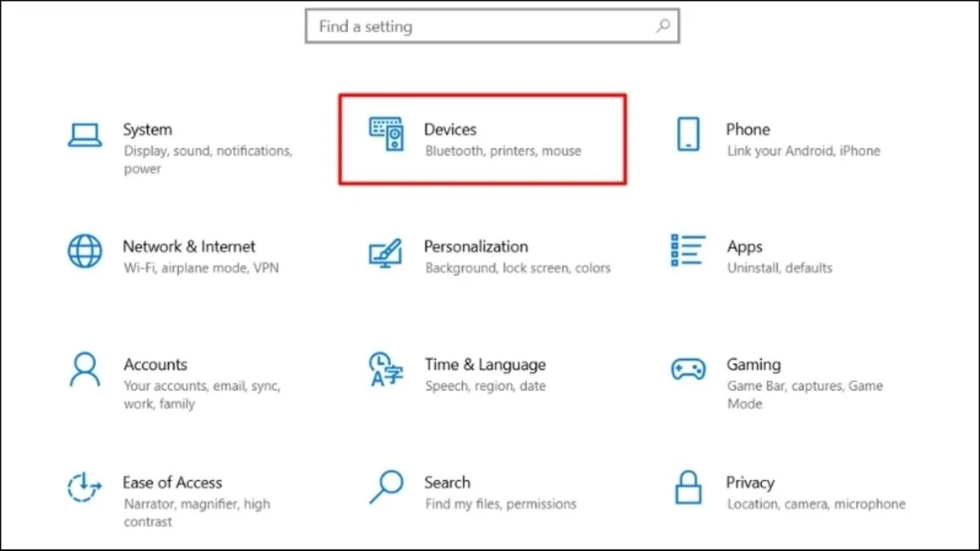Select the Network & Internet globe icon
Screen dimensions: 980x551
point(85,251)
